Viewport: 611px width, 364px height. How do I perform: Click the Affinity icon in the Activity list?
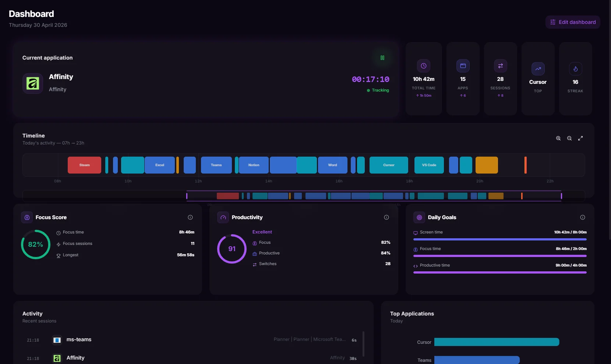(x=57, y=358)
